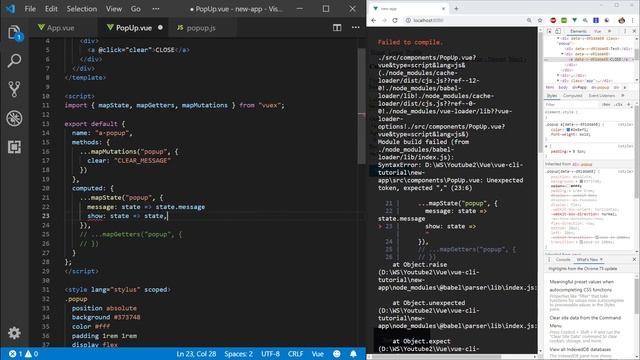Screen dimensions: 640x360
Task: Open errors and warnings in status bar
Action: coord(24,354)
